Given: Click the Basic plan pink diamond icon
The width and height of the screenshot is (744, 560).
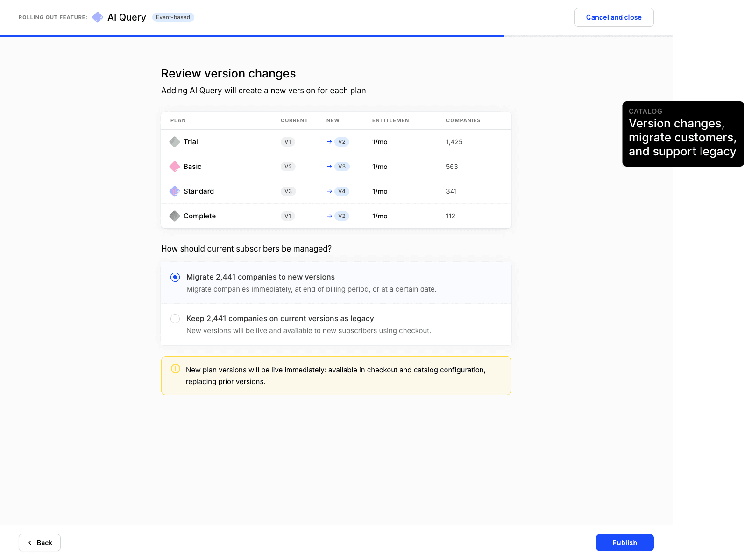Looking at the screenshot, I should (175, 167).
